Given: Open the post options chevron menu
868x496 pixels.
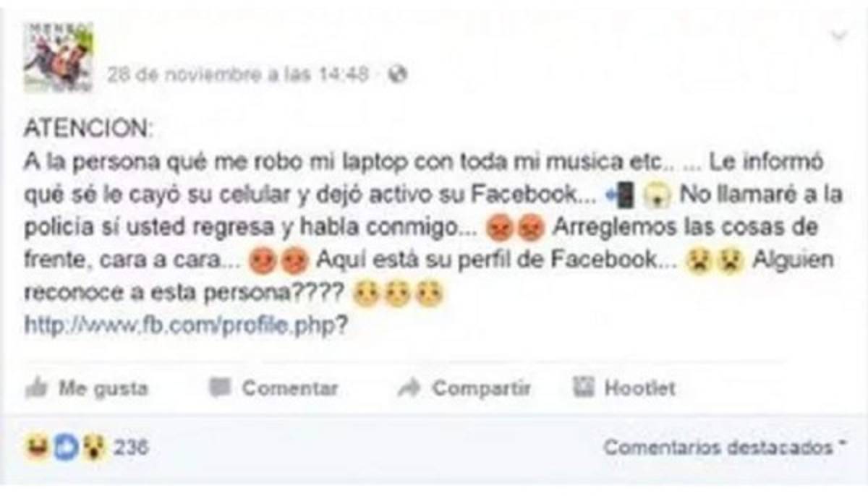Looking at the screenshot, I should pyautogui.click(x=839, y=35).
